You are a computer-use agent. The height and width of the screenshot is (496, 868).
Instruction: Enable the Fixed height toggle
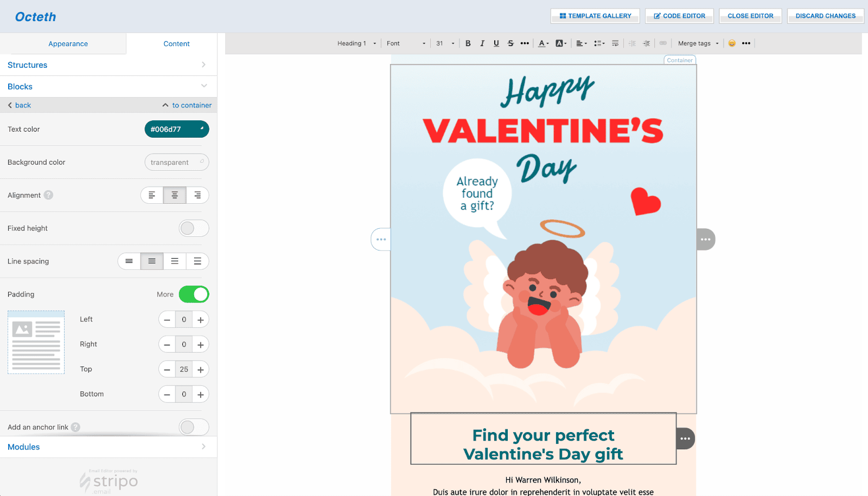click(194, 228)
